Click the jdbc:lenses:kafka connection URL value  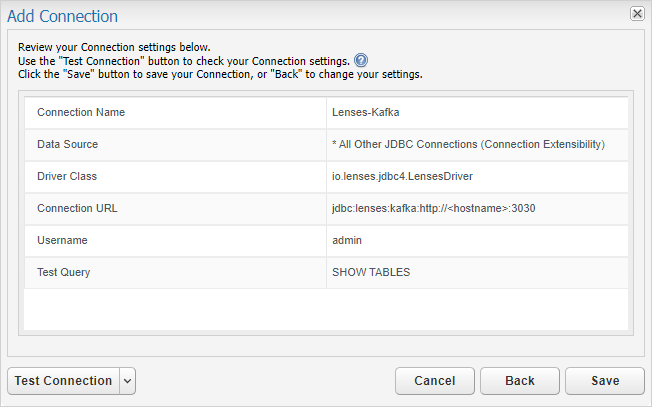coord(435,208)
